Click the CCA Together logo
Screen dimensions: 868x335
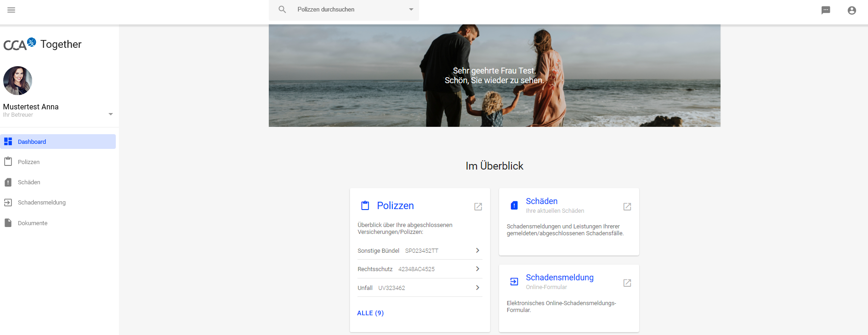pyautogui.click(x=42, y=44)
